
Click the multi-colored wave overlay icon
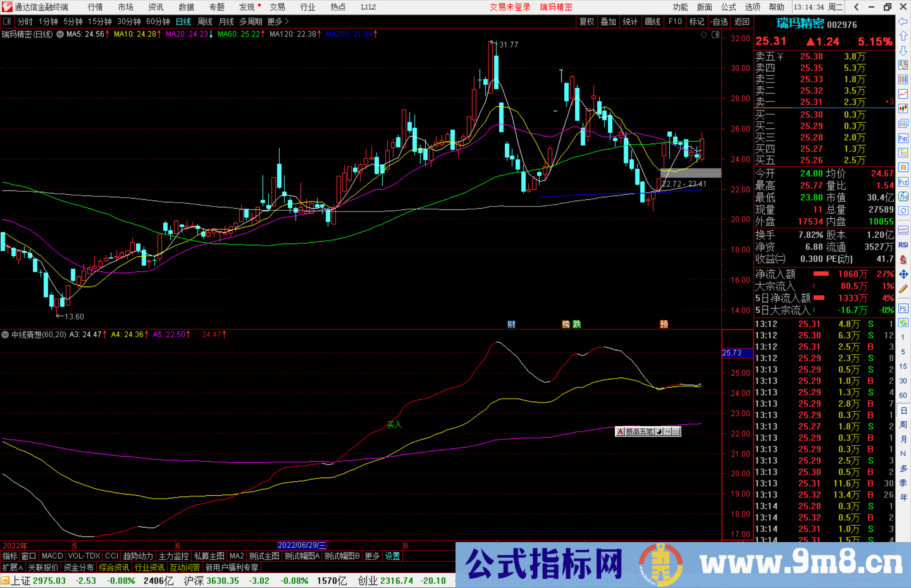pyautogui.click(x=903, y=231)
